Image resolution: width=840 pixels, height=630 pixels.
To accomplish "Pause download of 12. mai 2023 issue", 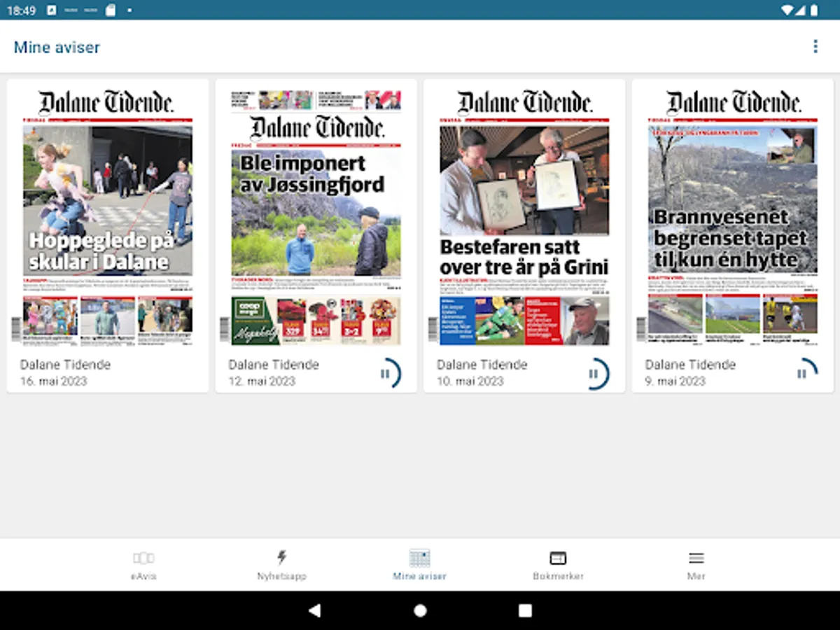I will pyautogui.click(x=386, y=374).
